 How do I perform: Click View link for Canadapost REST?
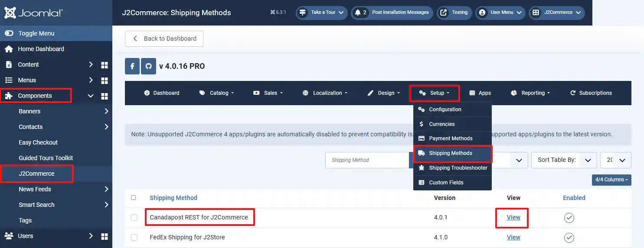tap(513, 217)
